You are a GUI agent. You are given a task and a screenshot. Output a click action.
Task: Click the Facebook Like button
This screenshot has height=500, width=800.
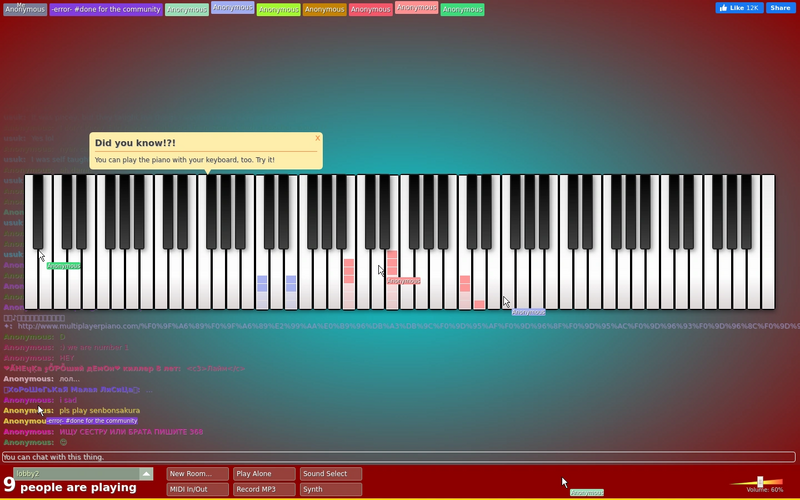click(x=739, y=8)
